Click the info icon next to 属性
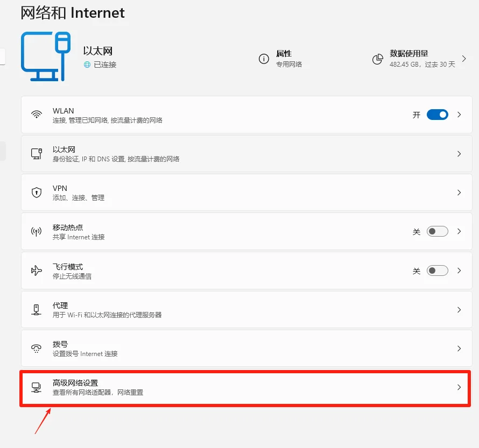 (264, 60)
